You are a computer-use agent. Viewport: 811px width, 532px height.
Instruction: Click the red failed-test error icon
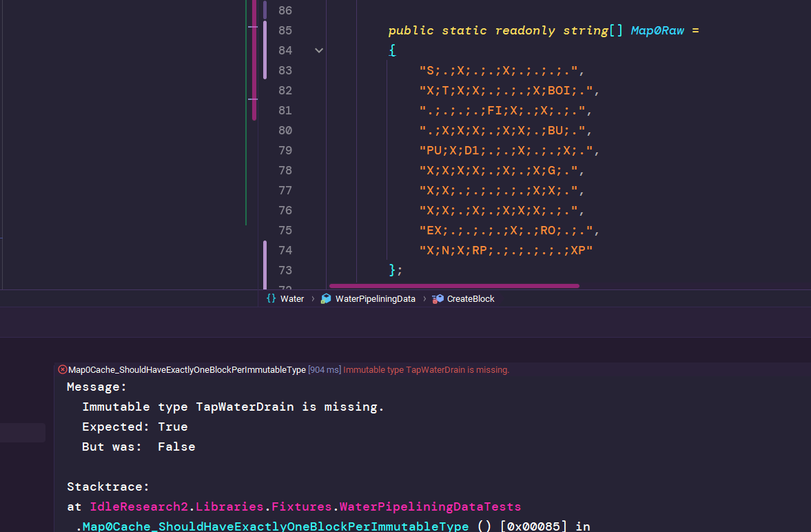pos(63,369)
